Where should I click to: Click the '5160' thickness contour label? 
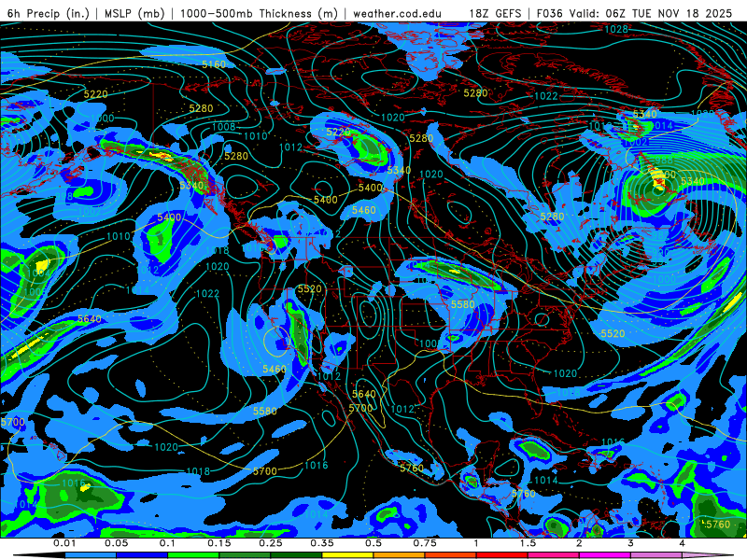tap(214, 64)
